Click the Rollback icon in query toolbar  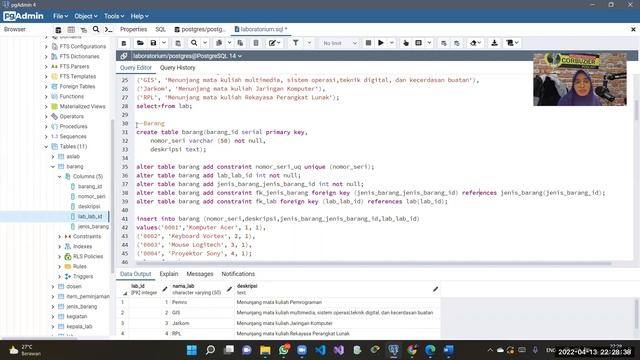click(x=457, y=43)
